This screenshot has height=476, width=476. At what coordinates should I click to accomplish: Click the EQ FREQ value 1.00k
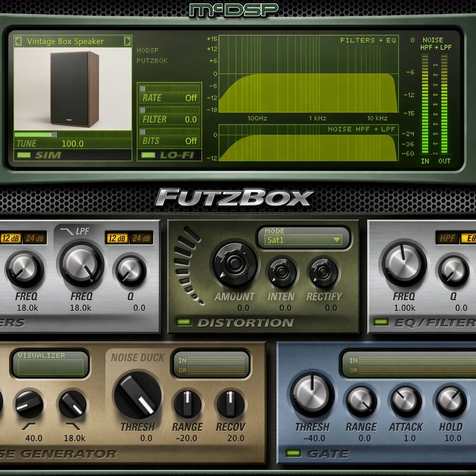tap(404, 308)
